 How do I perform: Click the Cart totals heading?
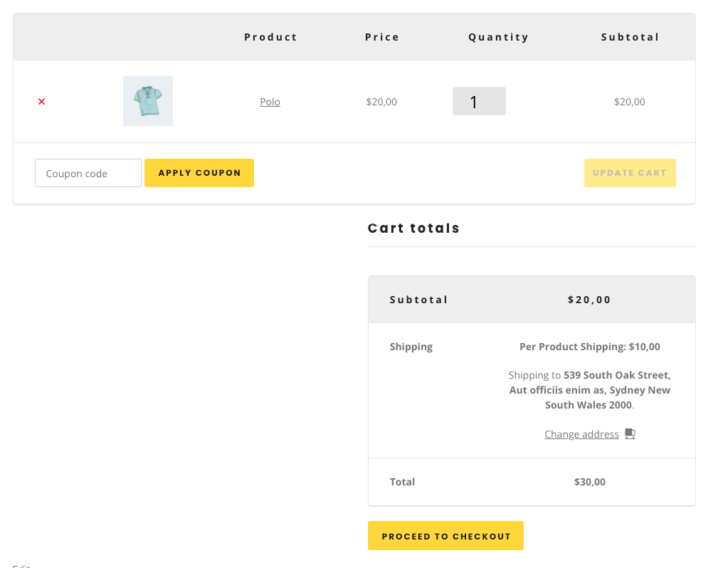pos(413,228)
